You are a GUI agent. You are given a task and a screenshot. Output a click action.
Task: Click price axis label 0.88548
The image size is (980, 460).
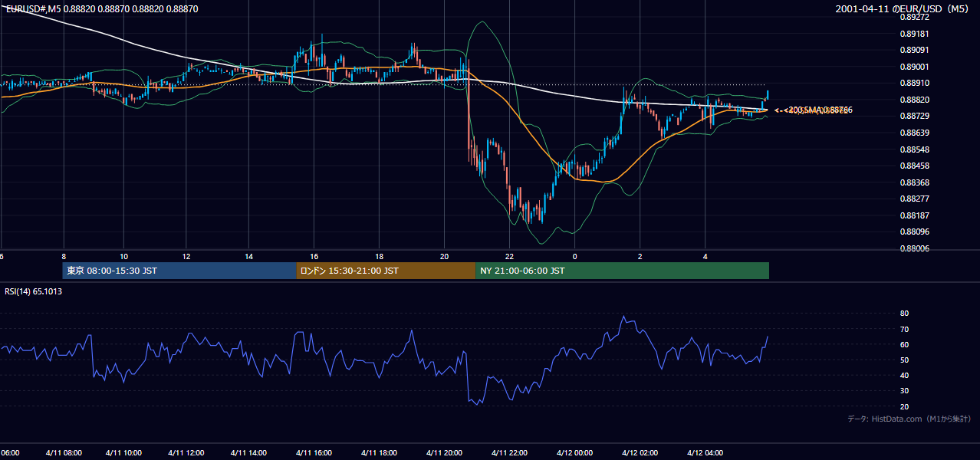click(x=914, y=149)
